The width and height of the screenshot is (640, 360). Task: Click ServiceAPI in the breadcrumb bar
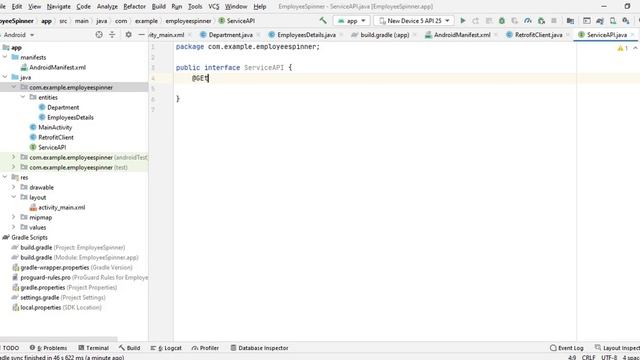[237, 20]
